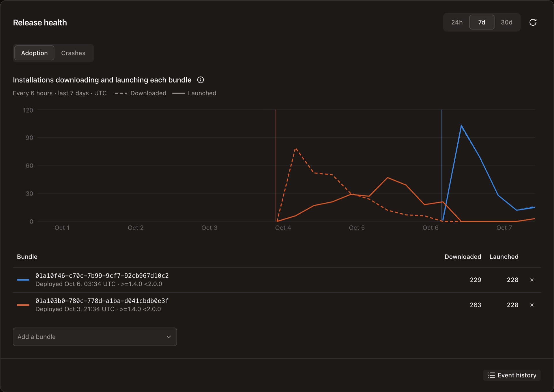Click the Oct 7 axis label
The height and width of the screenshot is (392, 554).
504,228
